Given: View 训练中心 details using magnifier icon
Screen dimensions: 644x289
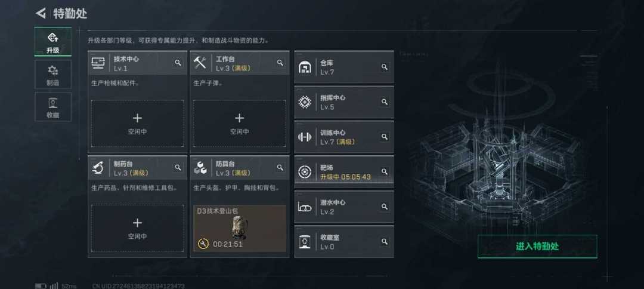Looking at the screenshot, I should (x=385, y=137).
